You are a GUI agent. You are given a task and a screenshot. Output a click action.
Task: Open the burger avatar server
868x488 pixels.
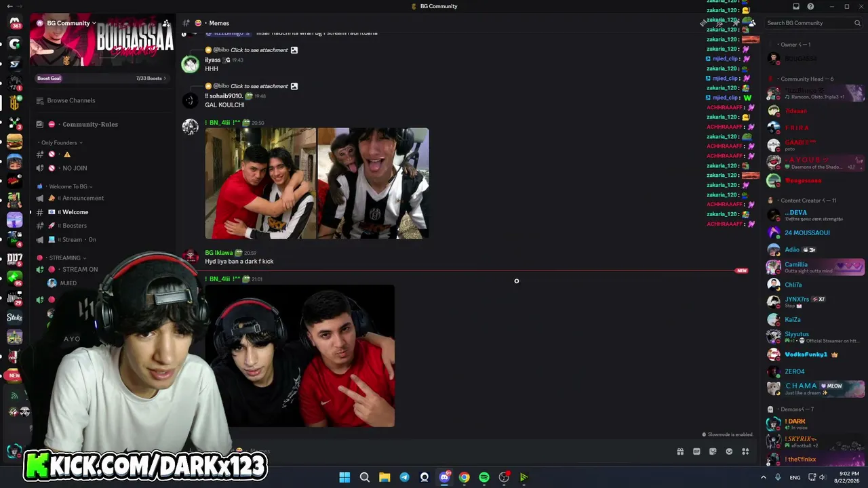pyautogui.click(x=14, y=142)
